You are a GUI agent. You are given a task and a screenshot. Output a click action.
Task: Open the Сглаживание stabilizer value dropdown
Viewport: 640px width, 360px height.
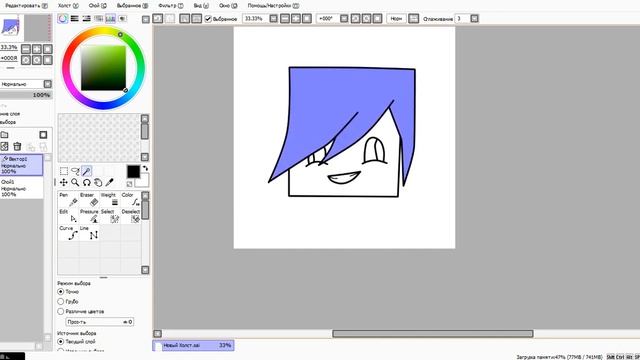[x=474, y=18]
